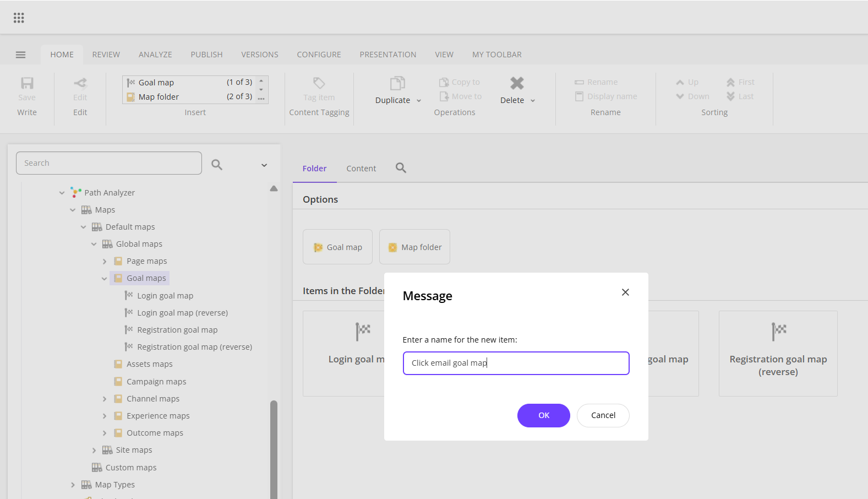Viewport: 868px width, 499px height.
Task: Toggle the hamburger ribbon menu icon
Action: (21, 55)
